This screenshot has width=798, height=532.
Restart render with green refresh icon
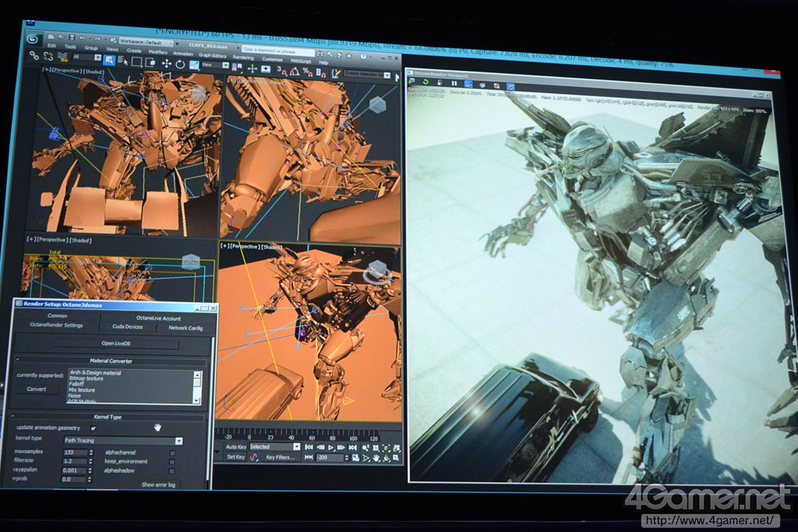pos(425,83)
